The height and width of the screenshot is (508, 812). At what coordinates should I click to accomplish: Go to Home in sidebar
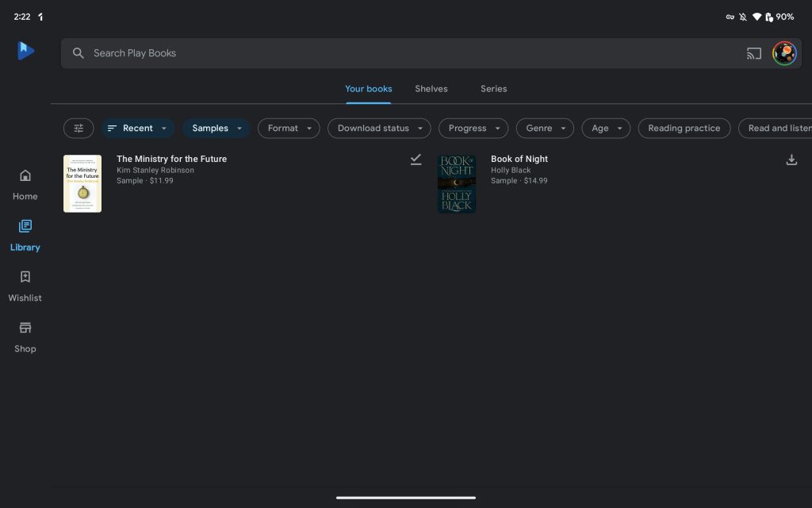tap(25, 184)
